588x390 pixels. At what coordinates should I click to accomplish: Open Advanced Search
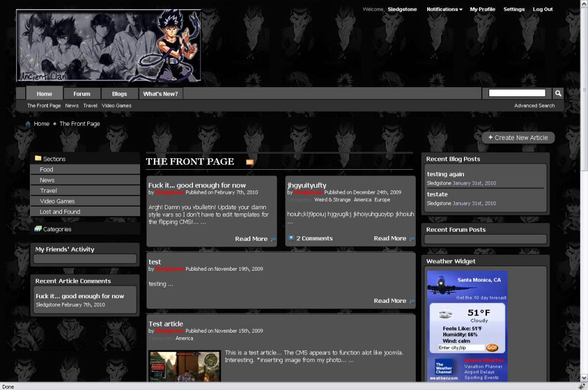click(x=535, y=106)
